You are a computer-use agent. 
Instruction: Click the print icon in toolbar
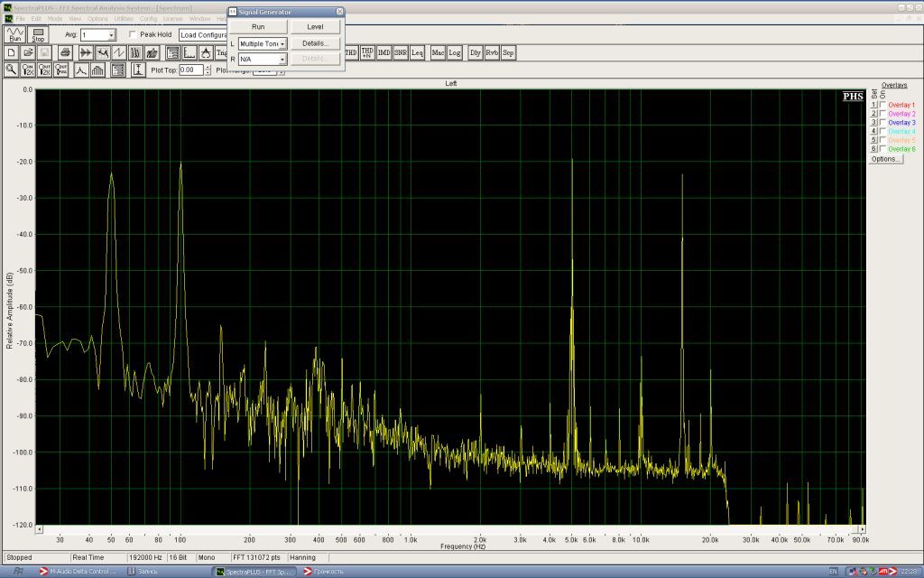(65, 53)
